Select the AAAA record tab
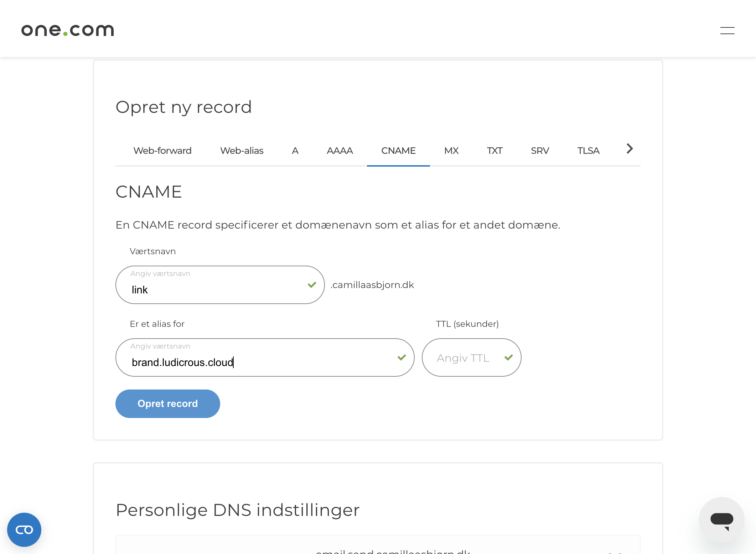This screenshot has width=756, height=554. tap(340, 151)
